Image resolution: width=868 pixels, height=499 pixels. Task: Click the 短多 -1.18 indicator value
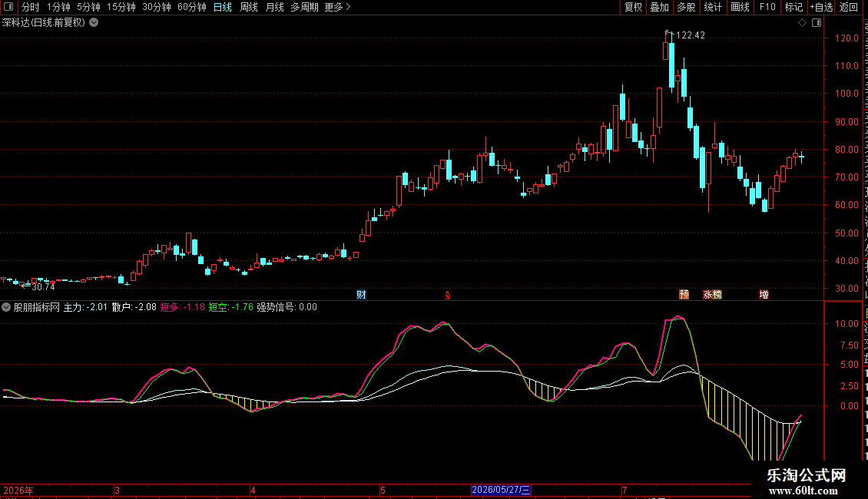[183, 307]
